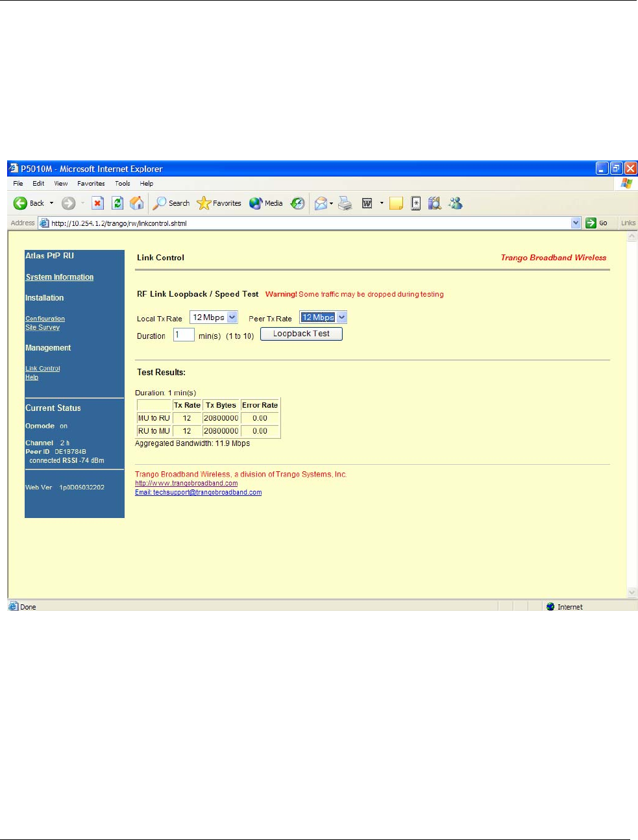This screenshot has height=840, width=638.
Task: Expand the Mail icon dropdown arrow
Action: click(x=332, y=203)
